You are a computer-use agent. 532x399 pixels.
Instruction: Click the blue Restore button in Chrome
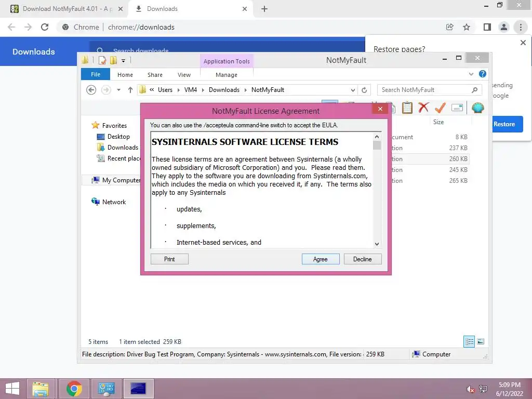click(504, 124)
